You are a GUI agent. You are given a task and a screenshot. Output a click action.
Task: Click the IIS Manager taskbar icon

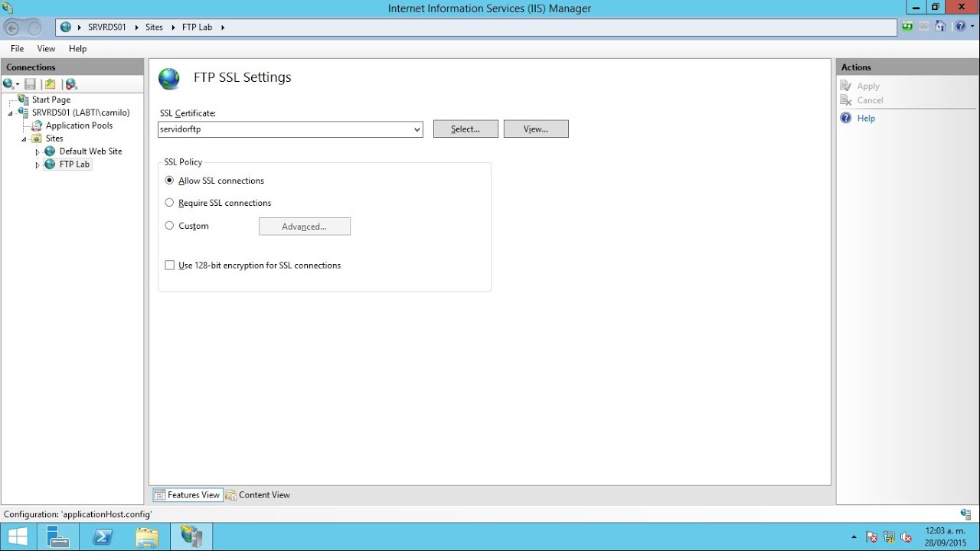(191, 536)
